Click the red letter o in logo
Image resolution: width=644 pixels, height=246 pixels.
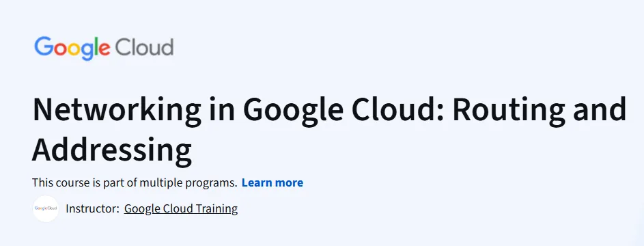pos(61,49)
